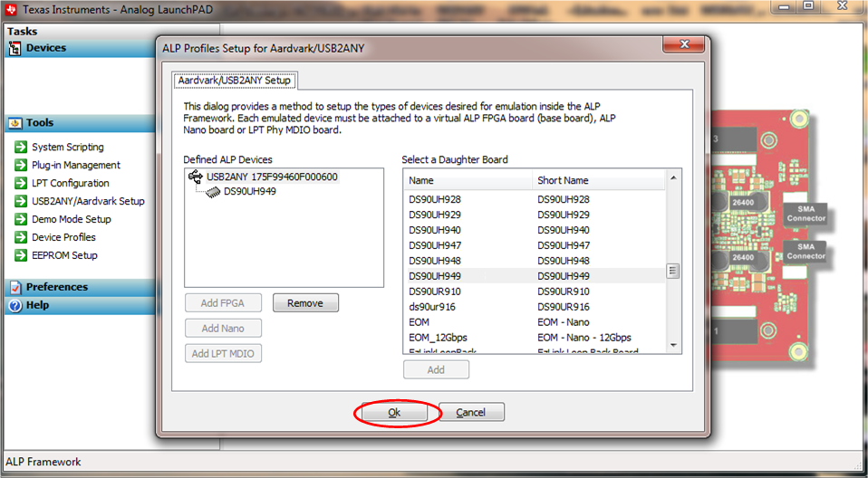Image resolution: width=868 pixels, height=478 pixels.
Task: Click the chip icon beside DS90UH949
Action: tap(213, 192)
